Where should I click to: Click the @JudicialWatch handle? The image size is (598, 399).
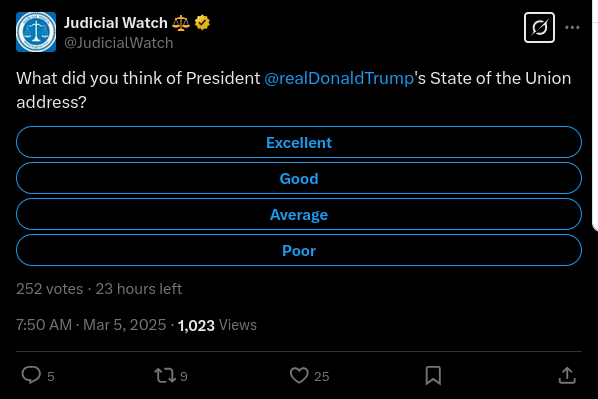[119, 43]
